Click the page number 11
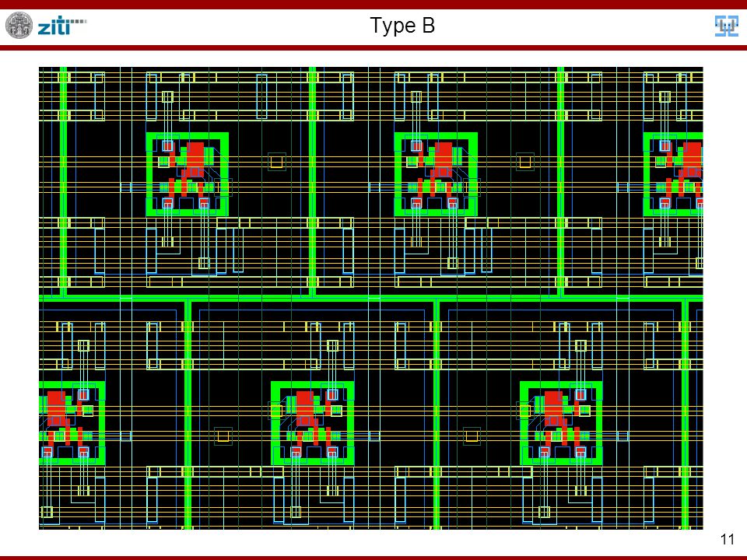Screen dimensions: 747x560 tap(728, 539)
